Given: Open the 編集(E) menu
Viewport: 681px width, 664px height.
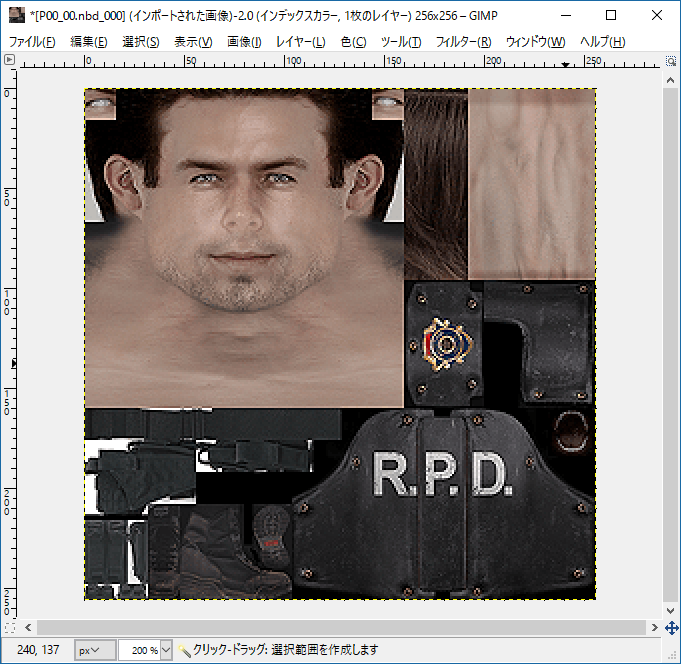Looking at the screenshot, I should click(x=89, y=42).
